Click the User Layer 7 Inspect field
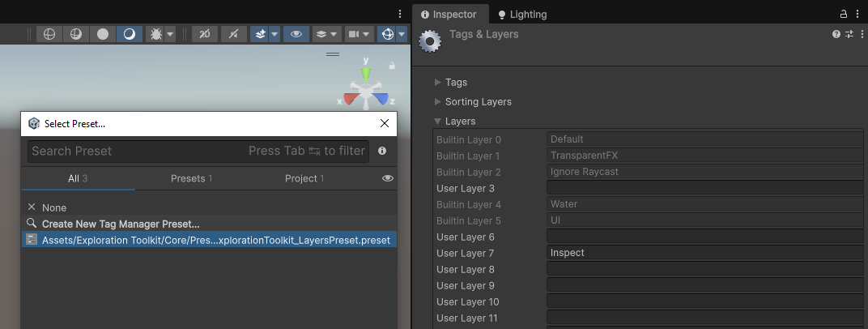The image size is (868, 329). point(704,253)
